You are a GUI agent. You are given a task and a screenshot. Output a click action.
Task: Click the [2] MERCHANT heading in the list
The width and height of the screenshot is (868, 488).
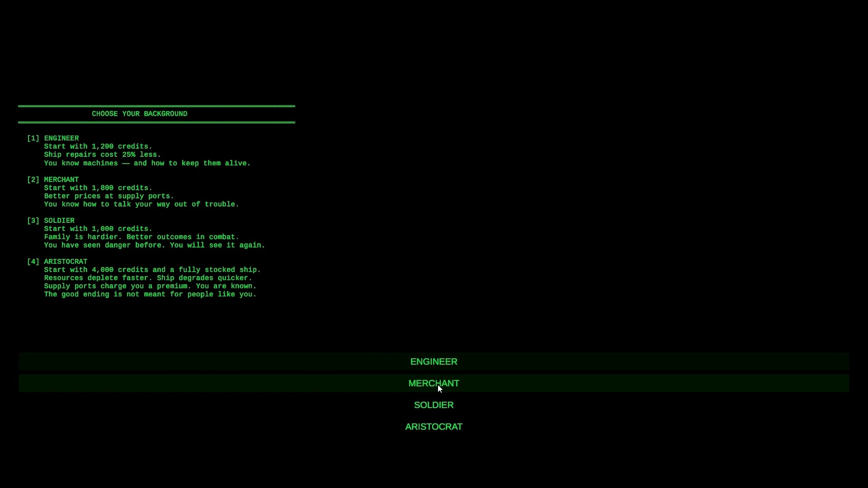(53, 180)
